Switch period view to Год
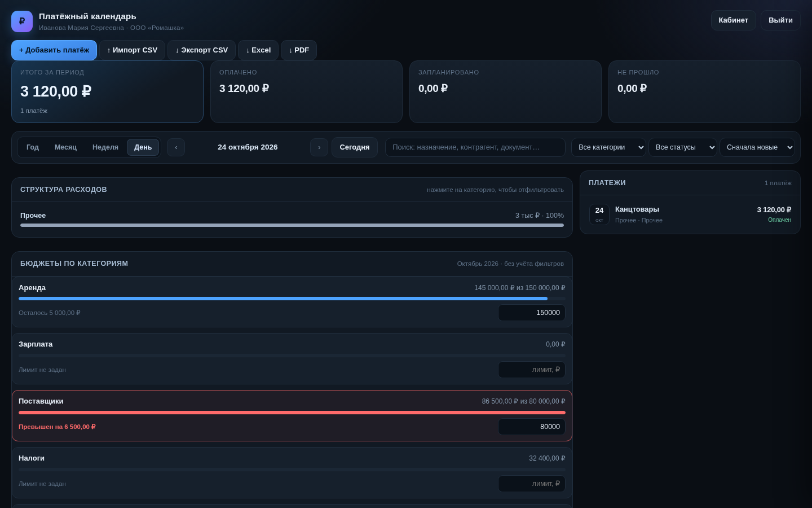 pyautogui.click(x=33, y=147)
